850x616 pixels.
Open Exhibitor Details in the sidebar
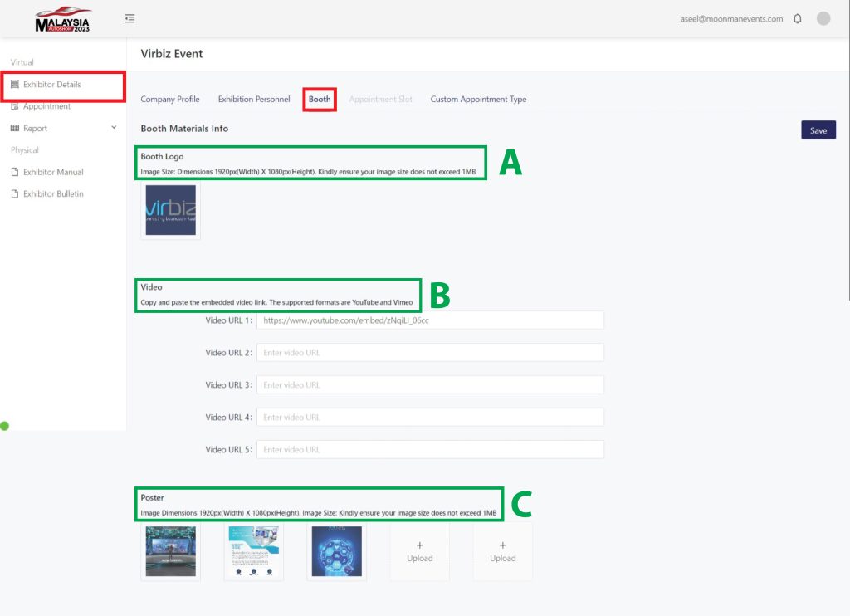pyautogui.click(x=51, y=85)
